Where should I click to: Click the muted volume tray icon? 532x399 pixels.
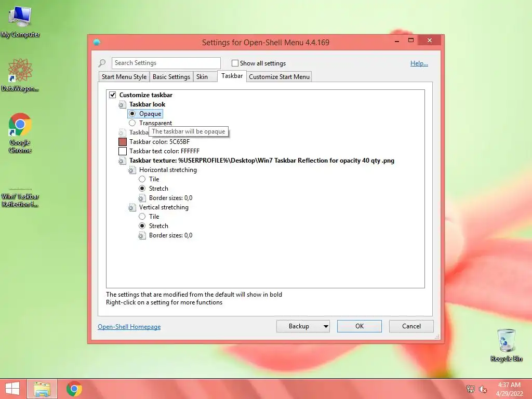coord(483,389)
